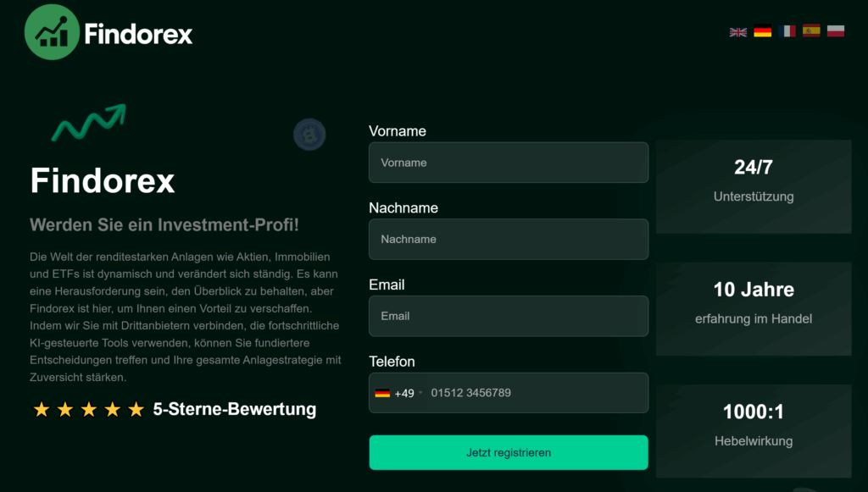Select the 10 Jahre experience card

pyautogui.click(x=754, y=303)
